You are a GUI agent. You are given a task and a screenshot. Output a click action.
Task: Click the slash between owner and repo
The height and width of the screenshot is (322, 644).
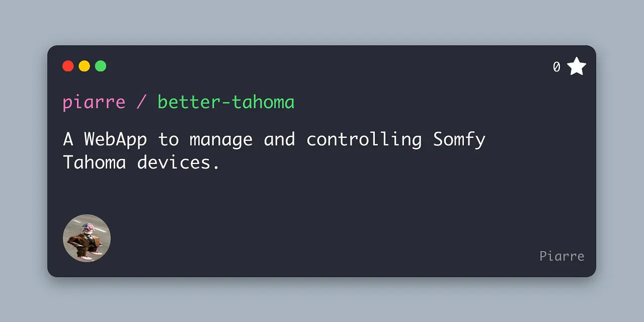(141, 102)
